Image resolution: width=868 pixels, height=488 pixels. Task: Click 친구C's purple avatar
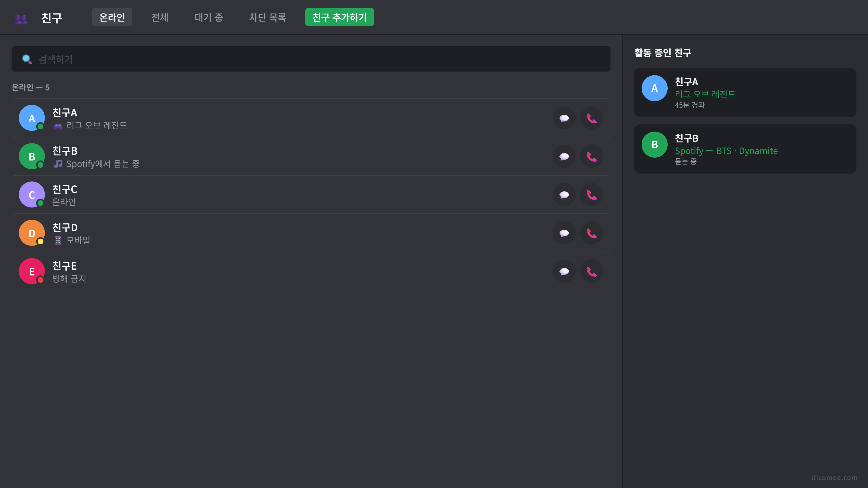[x=32, y=195]
